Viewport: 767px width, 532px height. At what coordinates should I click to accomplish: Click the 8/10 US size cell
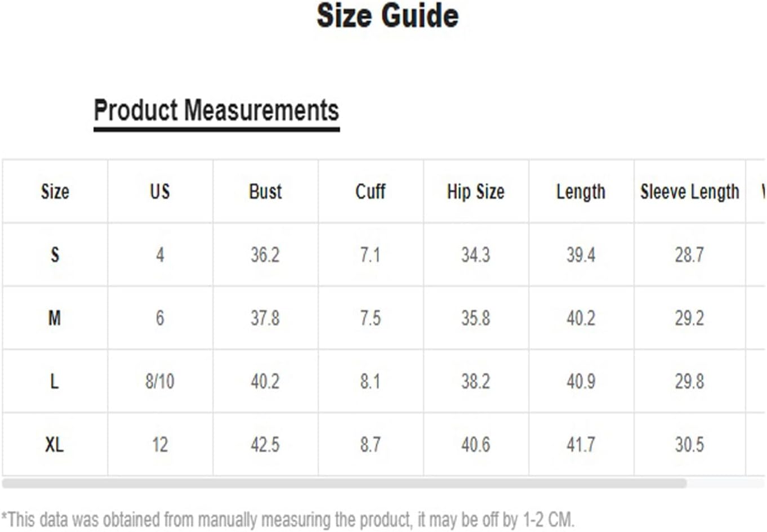tap(160, 382)
